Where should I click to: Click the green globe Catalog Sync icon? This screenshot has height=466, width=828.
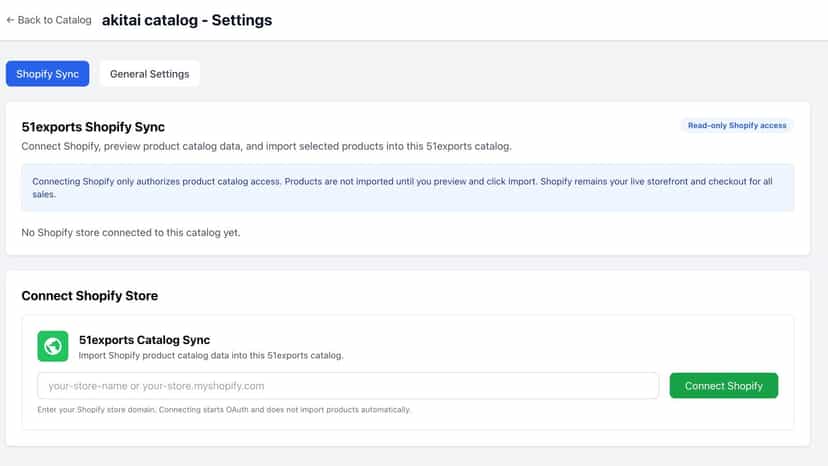pyautogui.click(x=53, y=346)
